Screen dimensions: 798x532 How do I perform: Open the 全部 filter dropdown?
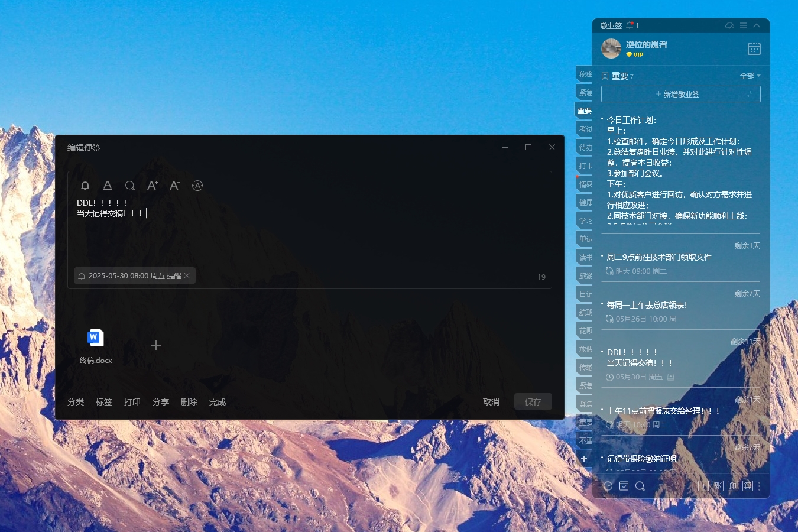point(750,76)
